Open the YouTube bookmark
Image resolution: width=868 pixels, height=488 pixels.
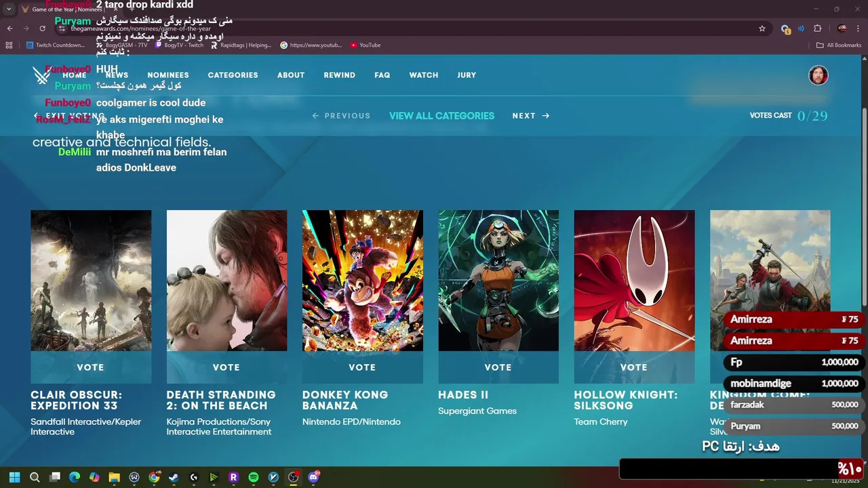click(366, 45)
